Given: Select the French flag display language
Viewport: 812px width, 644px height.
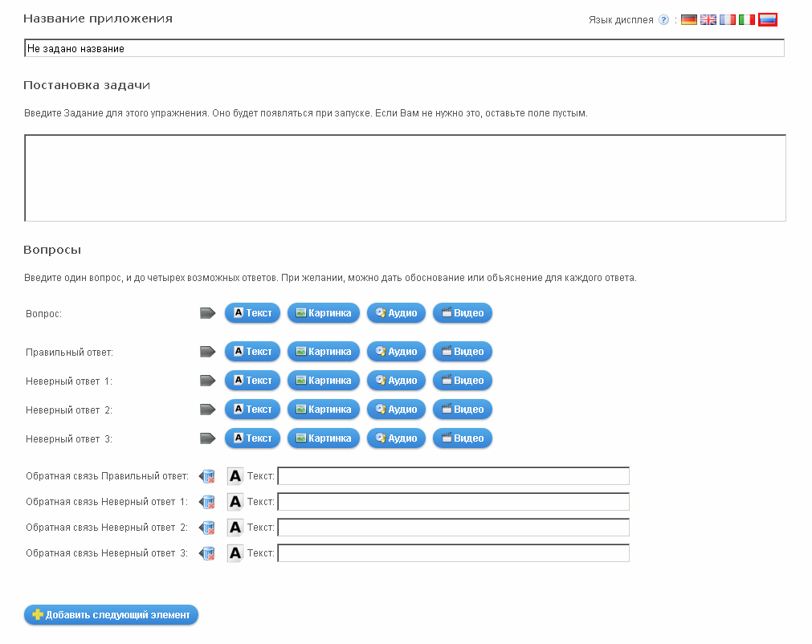Looking at the screenshot, I should click(727, 19).
